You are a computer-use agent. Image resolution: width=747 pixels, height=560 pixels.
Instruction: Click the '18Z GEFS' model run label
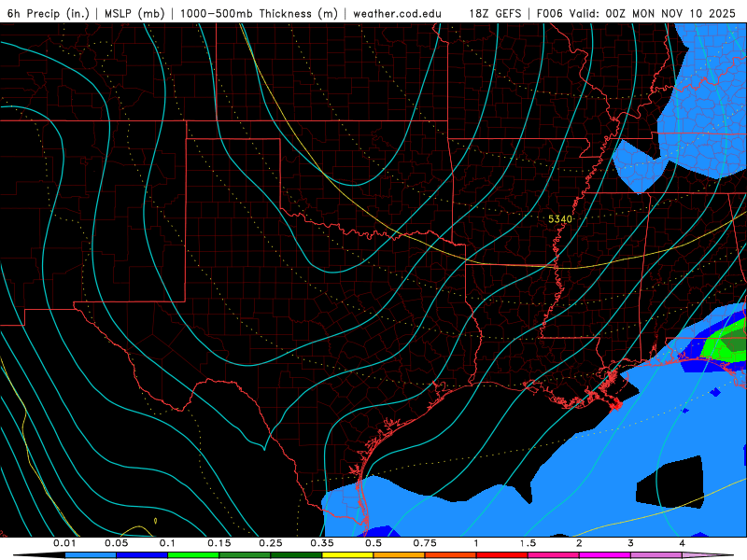click(x=495, y=13)
